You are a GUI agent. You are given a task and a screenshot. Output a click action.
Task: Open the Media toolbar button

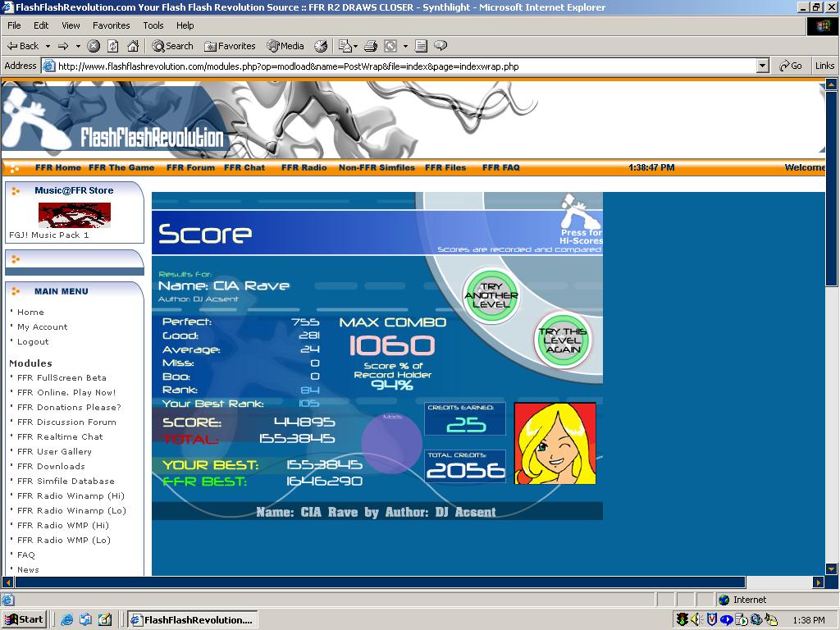(x=285, y=46)
